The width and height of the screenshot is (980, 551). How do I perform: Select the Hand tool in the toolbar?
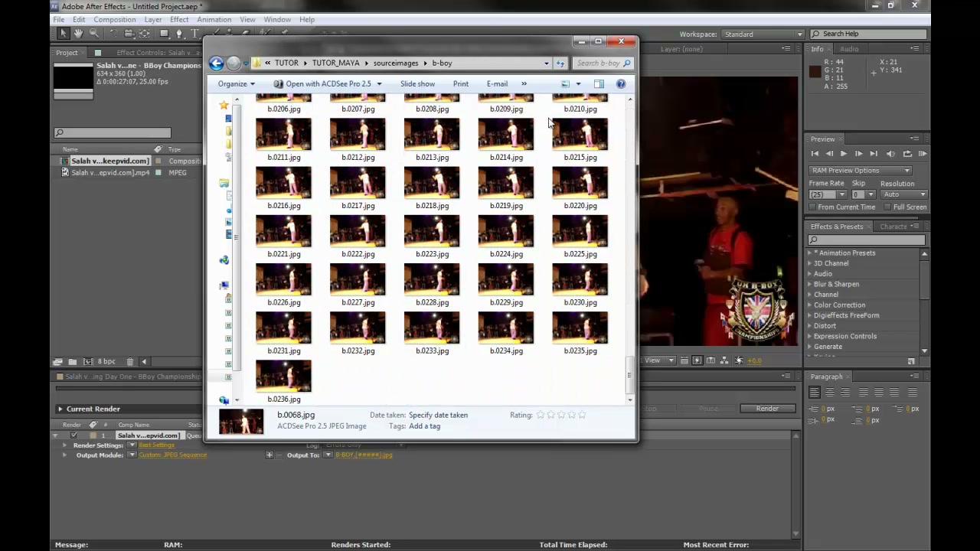pos(78,34)
